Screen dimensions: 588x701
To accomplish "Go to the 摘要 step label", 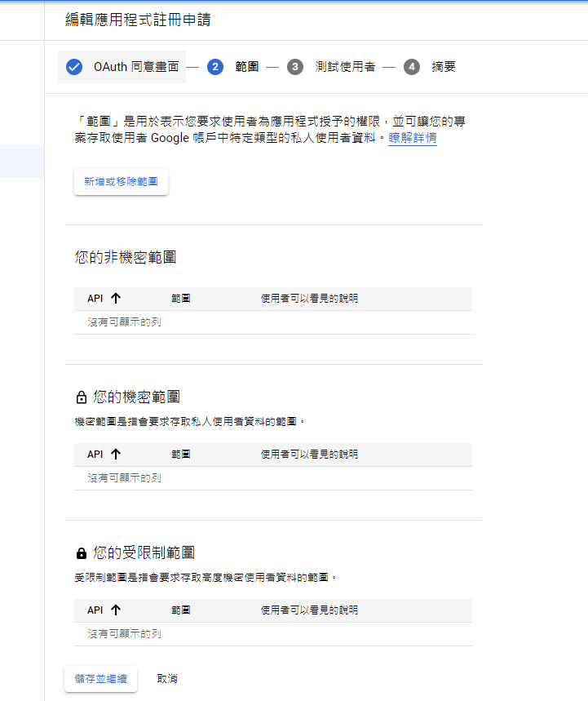I will click(444, 67).
